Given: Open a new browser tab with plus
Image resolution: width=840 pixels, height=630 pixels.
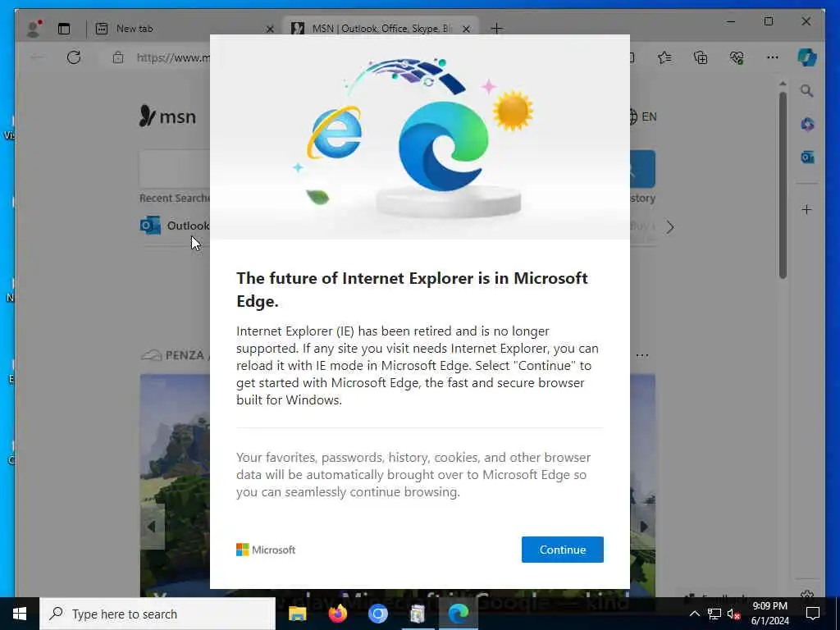Looking at the screenshot, I should click(x=496, y=29).
